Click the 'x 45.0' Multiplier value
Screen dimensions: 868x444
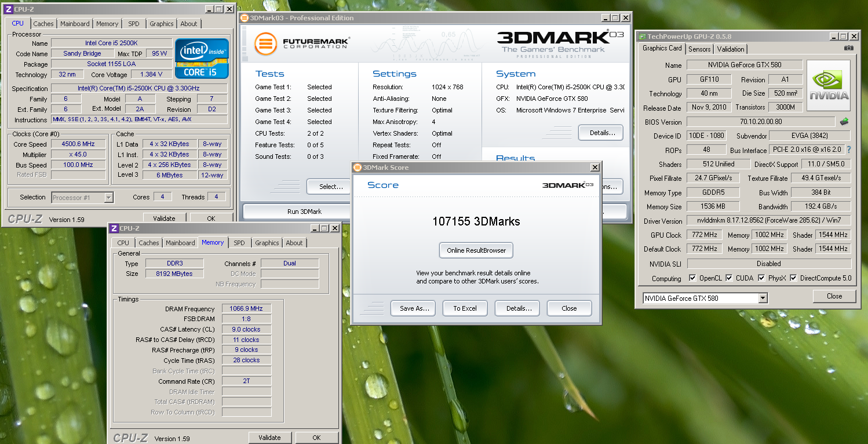click(x=79, y=155)
